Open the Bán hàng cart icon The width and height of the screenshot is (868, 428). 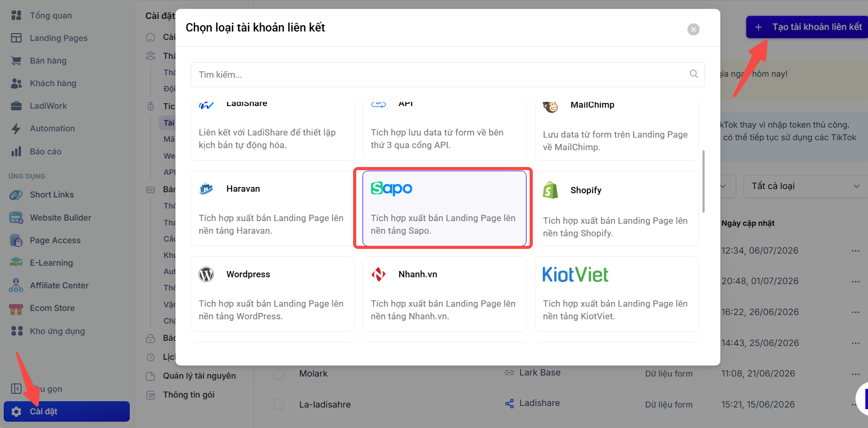[16, 60]
